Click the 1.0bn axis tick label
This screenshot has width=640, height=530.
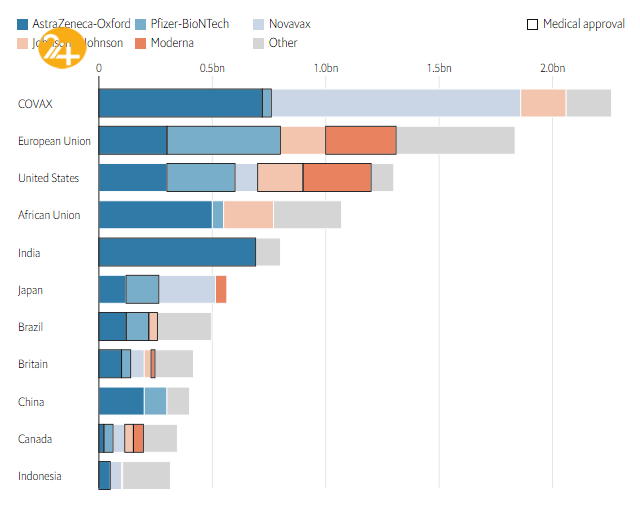(325, 68)
